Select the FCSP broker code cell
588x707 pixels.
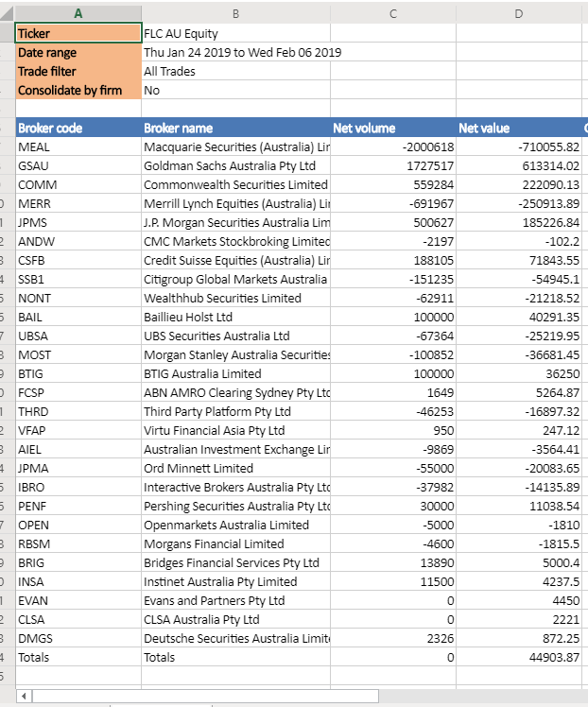(78, 393)
